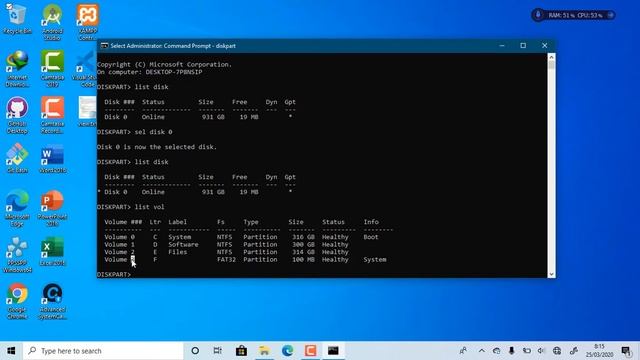Open GitHub Desktop shortcut
640x360 pixels.
pyautogui.click(x=17, y=115)
